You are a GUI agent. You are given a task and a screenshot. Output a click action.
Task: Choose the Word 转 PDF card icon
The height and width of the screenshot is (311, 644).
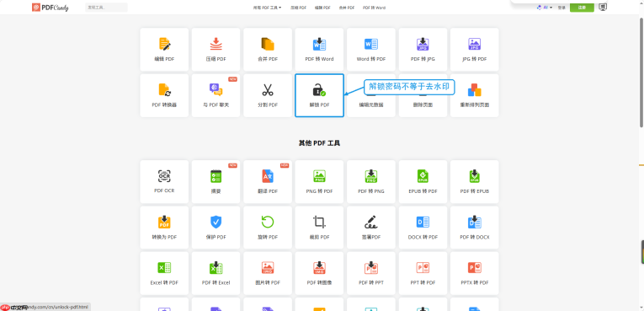click(x=371, y=44)
